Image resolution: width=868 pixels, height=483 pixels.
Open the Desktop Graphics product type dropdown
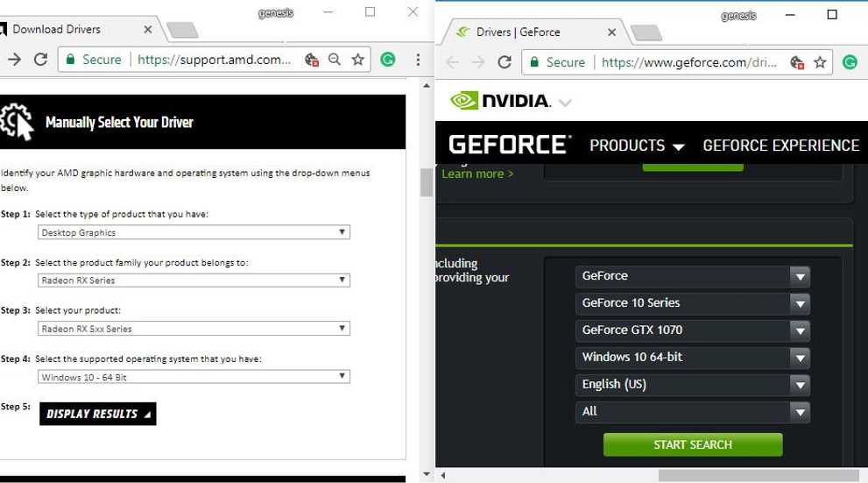pyautogui.click(x=194, y=232)
